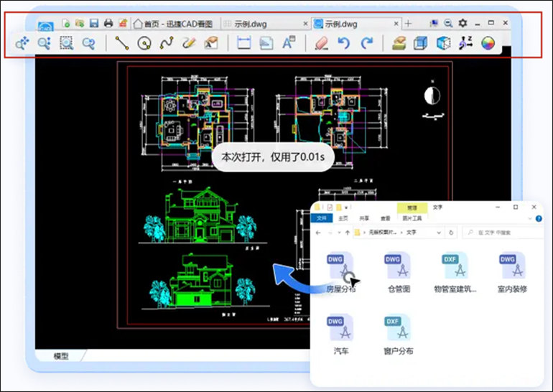Viewport: 553px width, 392px height.
Task: Open the CAD viewer settings gear
Action: (463, 23)
